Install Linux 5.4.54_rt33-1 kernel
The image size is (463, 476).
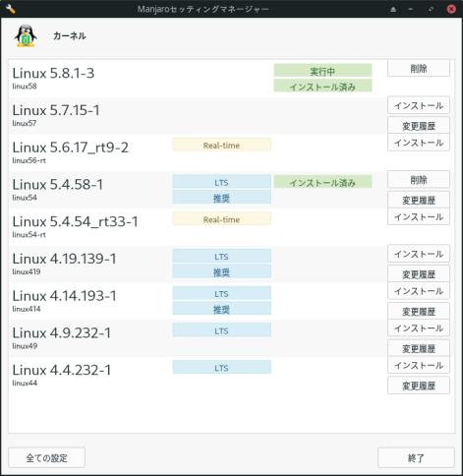coord(419,216)
